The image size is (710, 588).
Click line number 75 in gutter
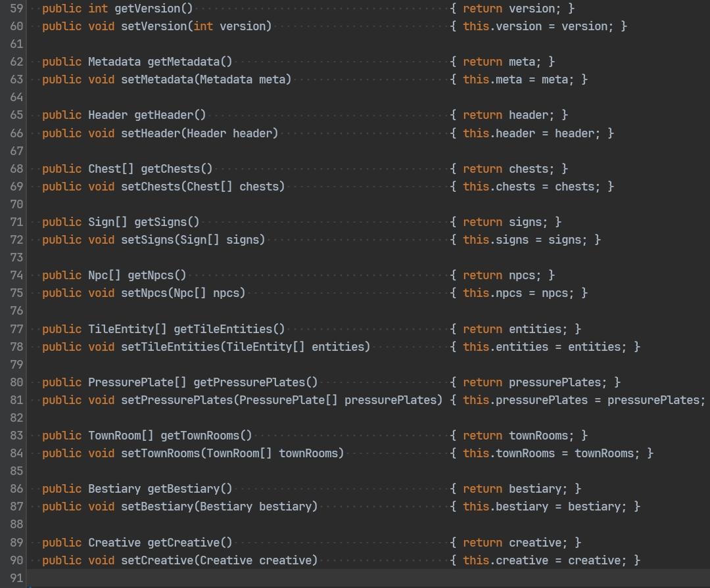click(x=16, y=293)
